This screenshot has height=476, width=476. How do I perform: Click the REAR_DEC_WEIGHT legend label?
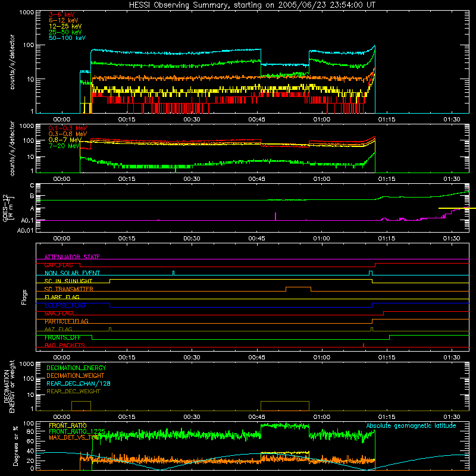coord(73,392)
